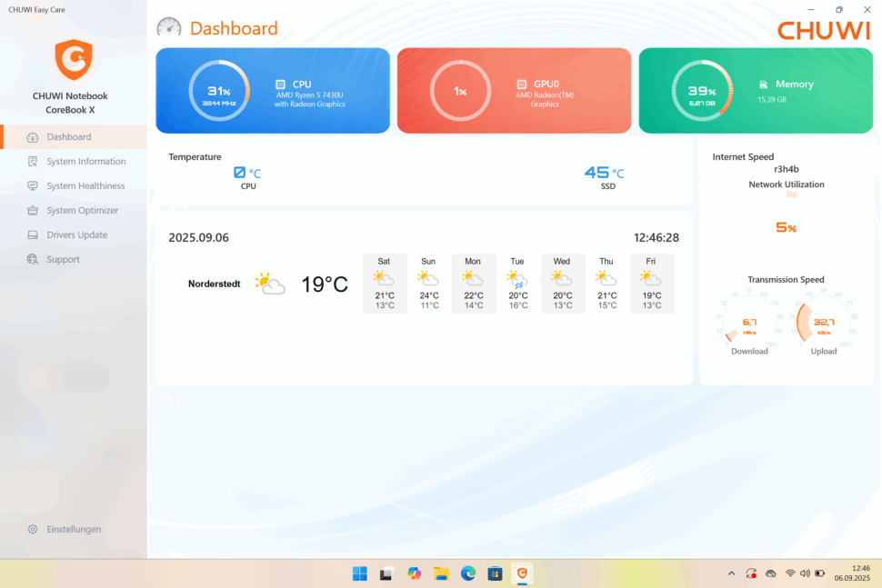Click the Dashboard gauge icon in sidebar
The image size is (882, 588).
click(x=33, y=137)
